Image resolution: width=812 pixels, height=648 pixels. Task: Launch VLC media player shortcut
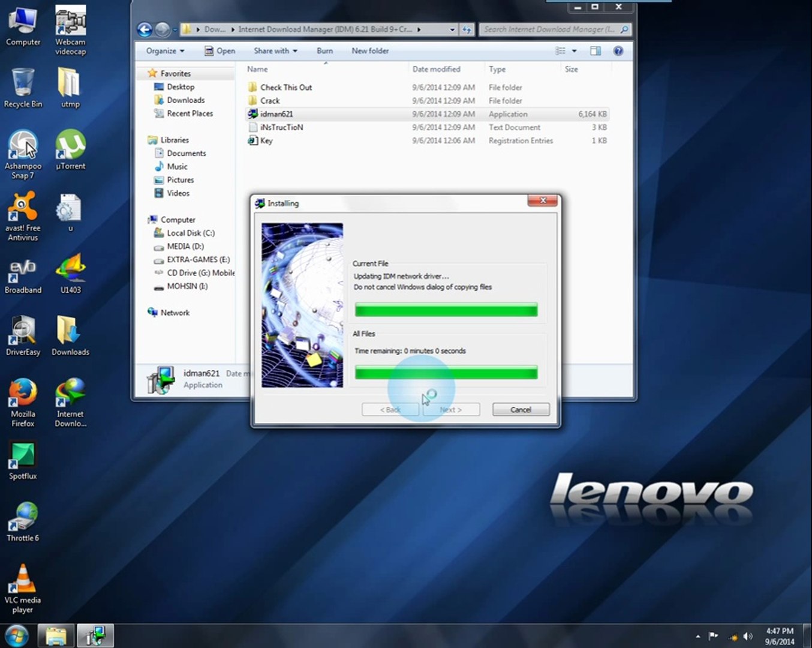tap(23, 589)
